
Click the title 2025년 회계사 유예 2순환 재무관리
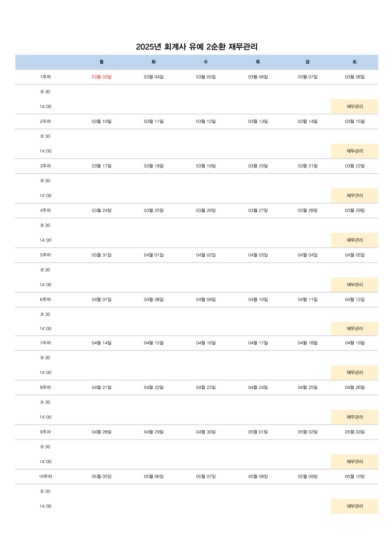[x=197, y=47]
